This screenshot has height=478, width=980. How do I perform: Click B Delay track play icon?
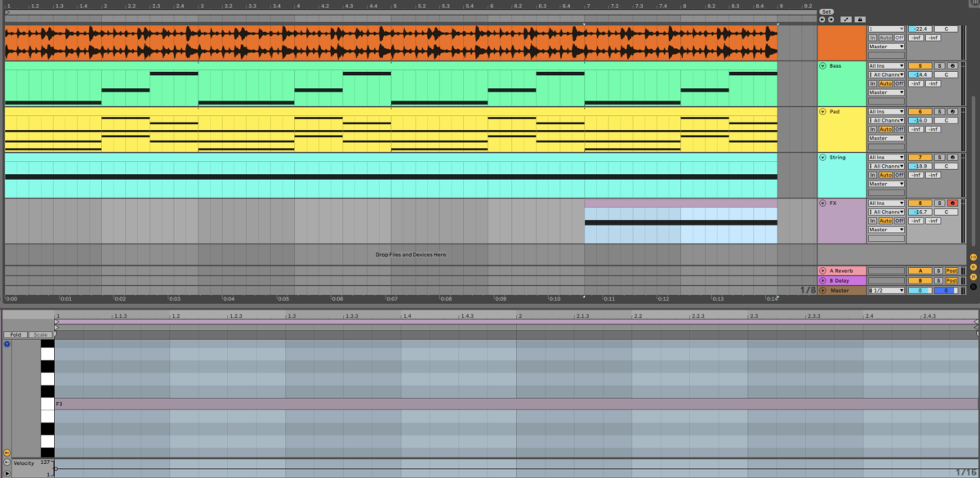tap(822, 280)
